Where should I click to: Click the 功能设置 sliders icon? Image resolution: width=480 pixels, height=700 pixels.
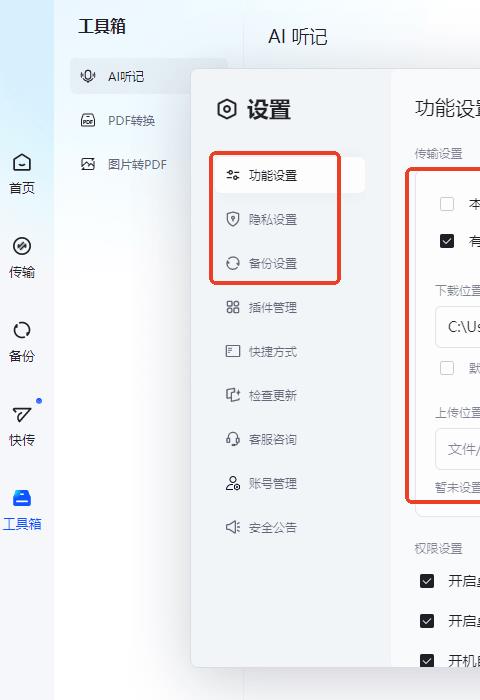click(x=233, y=175)
